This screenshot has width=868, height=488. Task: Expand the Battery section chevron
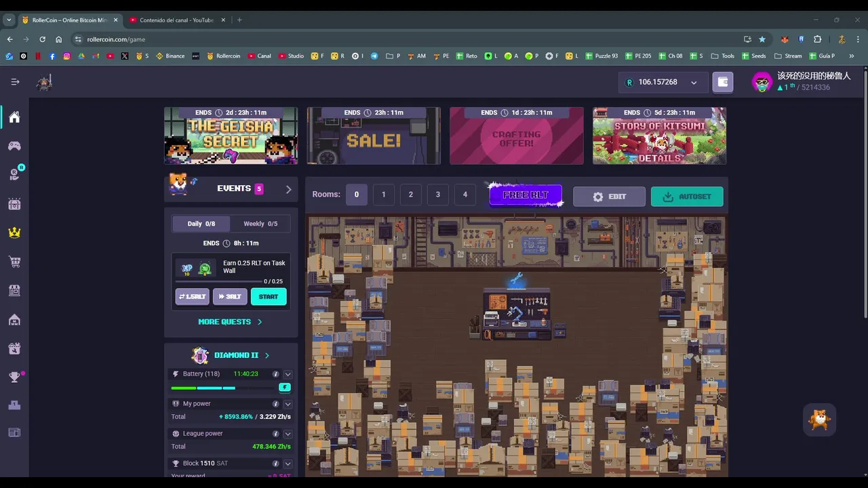point(288,374)
